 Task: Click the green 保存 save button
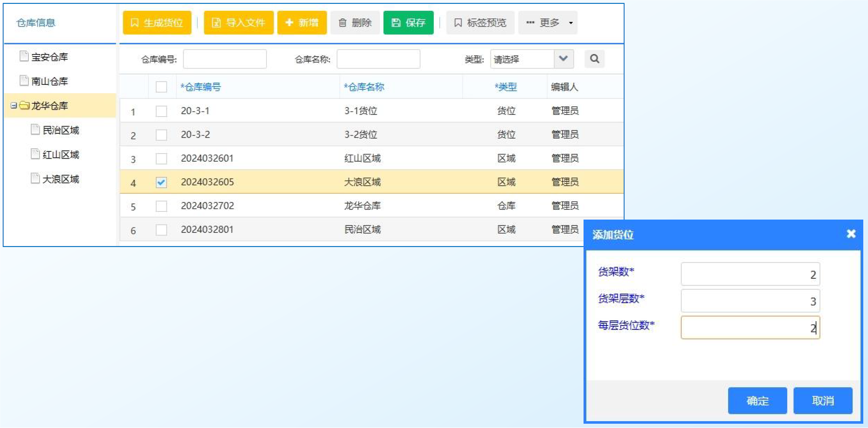coord(408,23)
